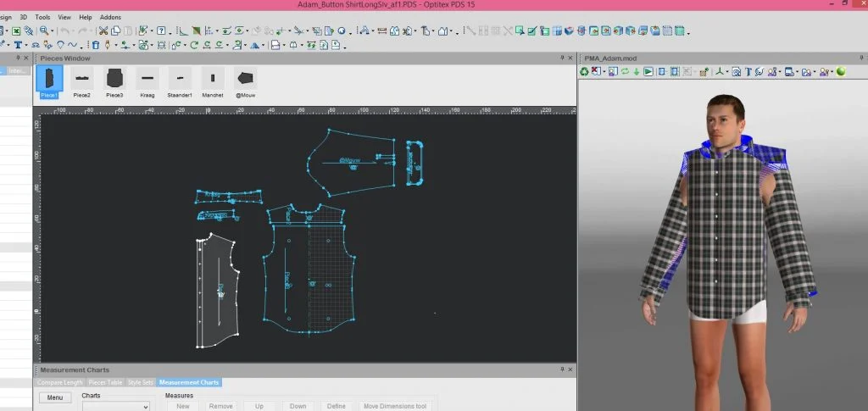The height and width of the screenshot is (411, 868).
Task: Click the Excel export icon
Action: point(16,31)
